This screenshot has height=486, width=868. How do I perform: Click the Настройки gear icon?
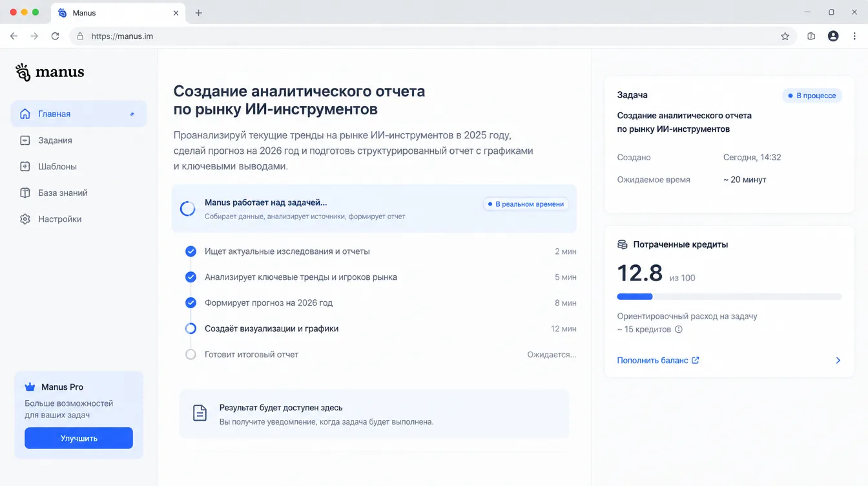[25, 219]
